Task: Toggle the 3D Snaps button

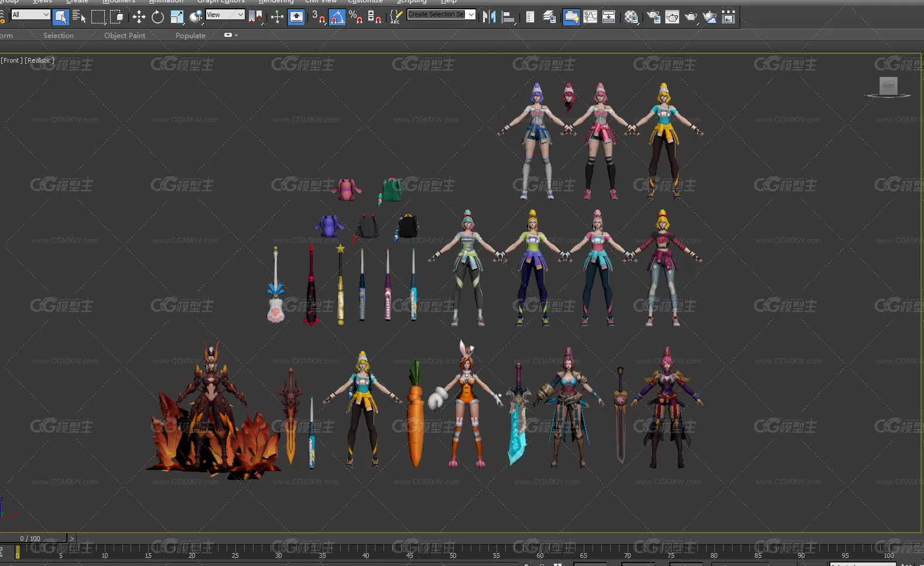Action: tap(318, 17)
